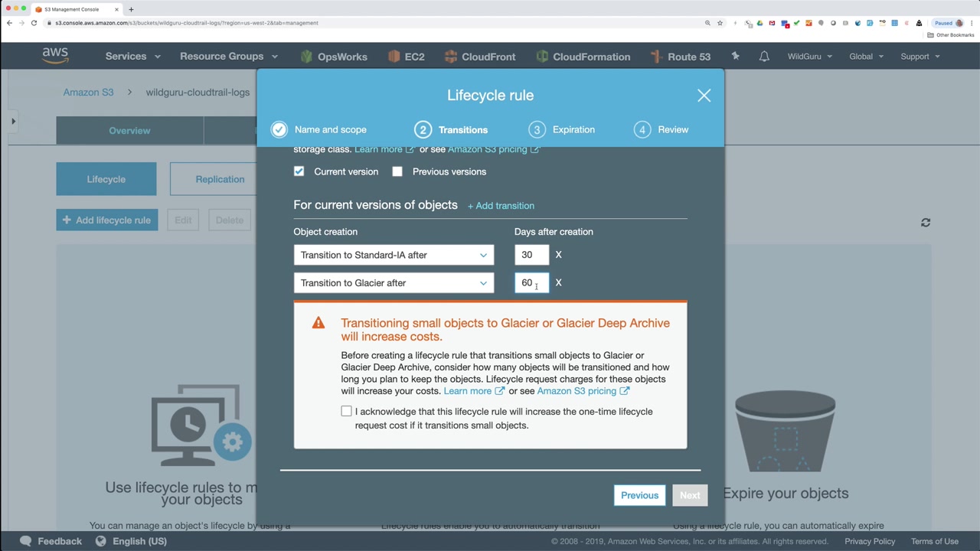Remove the Standard-IA transition with X
This screenshot has height=551, width=980.
[x=558, y=255]
